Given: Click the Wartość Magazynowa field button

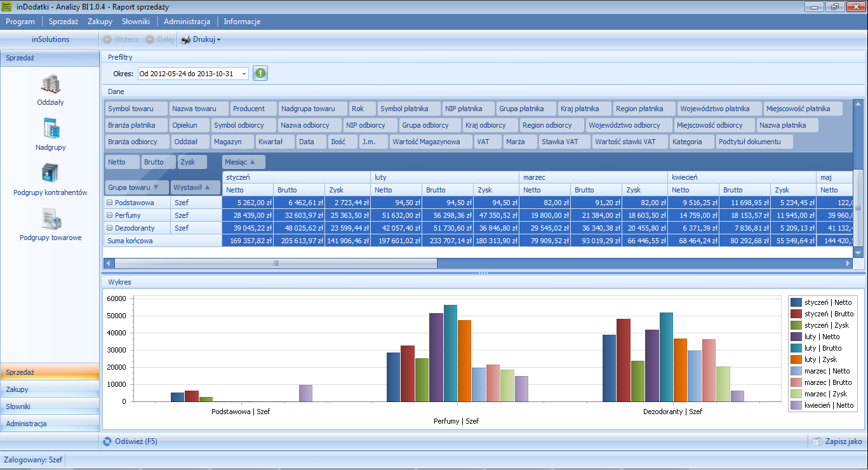Looking at the screenshot, I should [431, 142].
